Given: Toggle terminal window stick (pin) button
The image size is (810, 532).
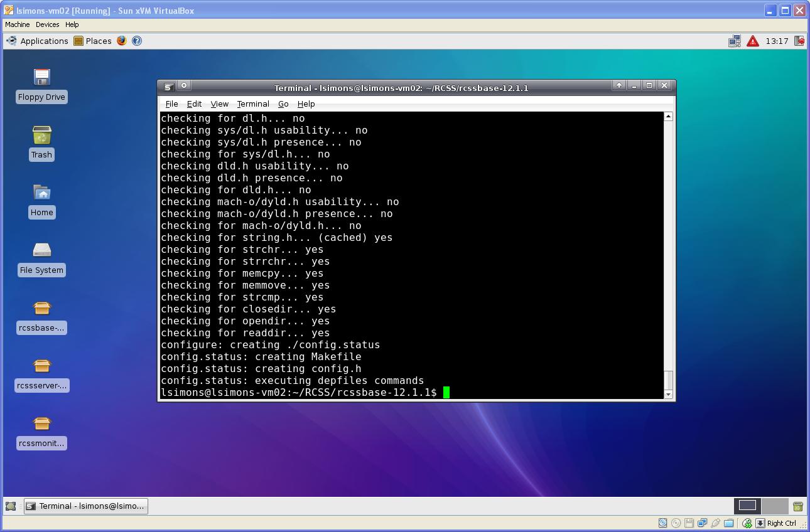Looking at the screenshot, I should [184, 86].
